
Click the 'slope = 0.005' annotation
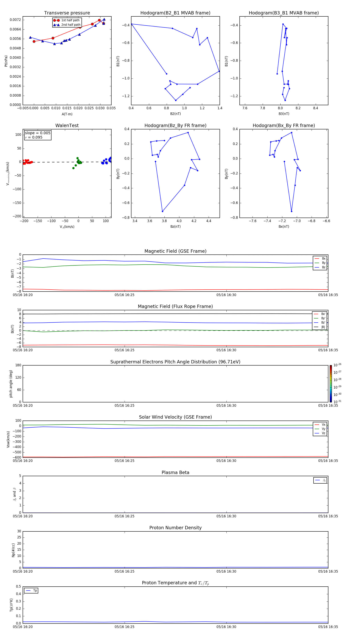tap(38, 133)
